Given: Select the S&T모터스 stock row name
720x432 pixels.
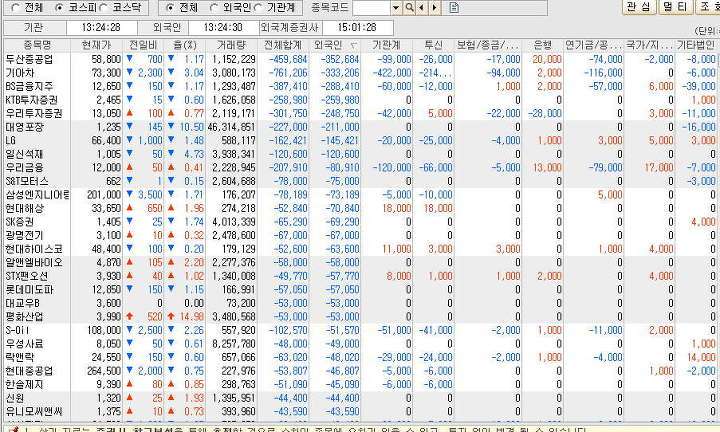Looking at the screenshot, I should 27,181.
